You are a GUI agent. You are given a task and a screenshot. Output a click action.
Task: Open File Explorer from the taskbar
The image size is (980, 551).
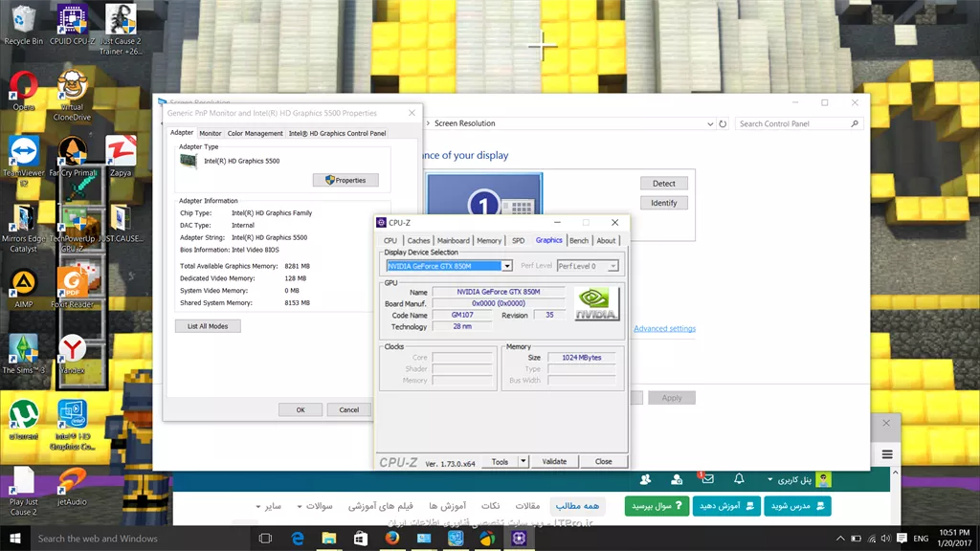[329, 538]
